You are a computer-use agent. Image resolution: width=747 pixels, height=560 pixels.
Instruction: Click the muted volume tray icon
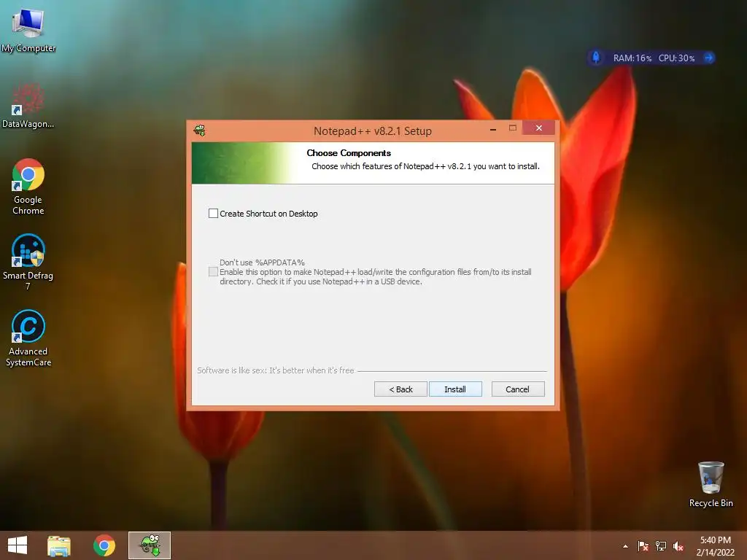tap(678, 546)
